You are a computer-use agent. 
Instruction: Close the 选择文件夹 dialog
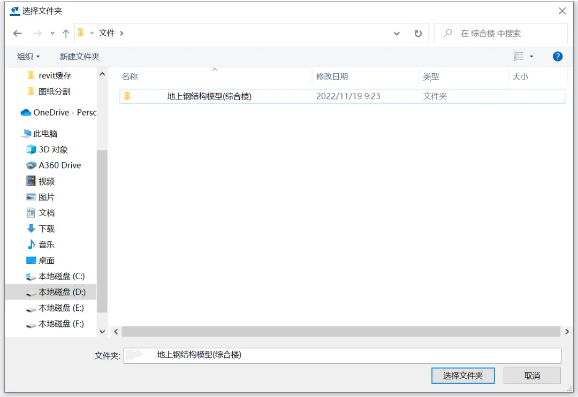tap(562, 11)
